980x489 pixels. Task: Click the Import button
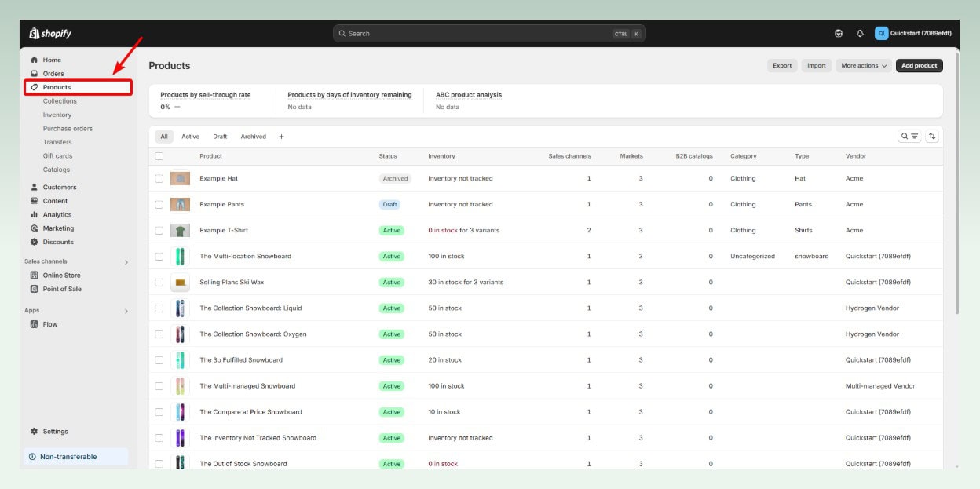[817, 66]
